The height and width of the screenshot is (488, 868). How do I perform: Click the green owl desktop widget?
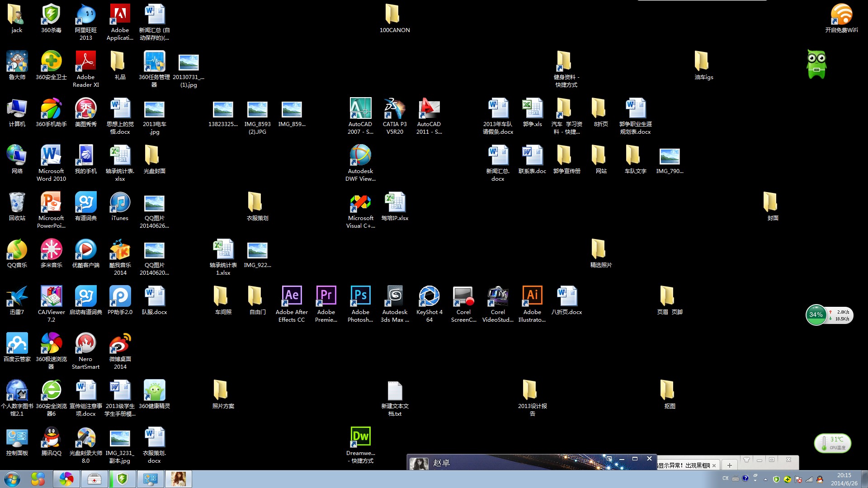[x=816, y=64]
